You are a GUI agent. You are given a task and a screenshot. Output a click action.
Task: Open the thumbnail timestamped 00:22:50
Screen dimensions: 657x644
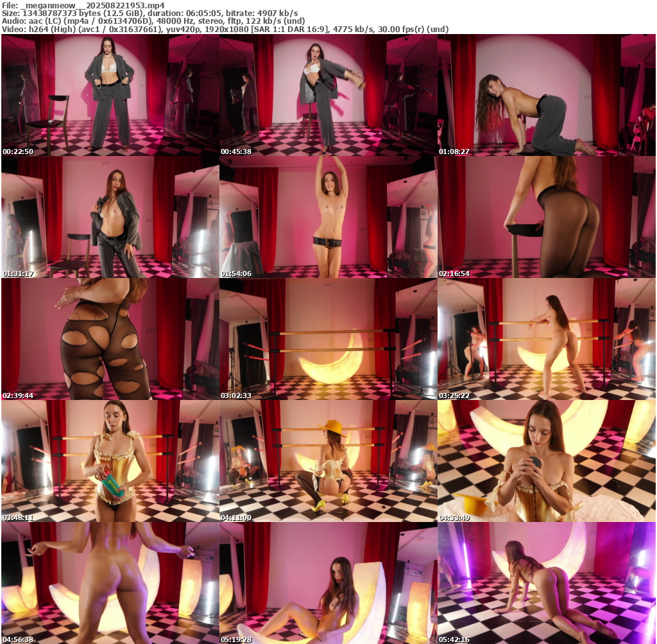[110, 95]
